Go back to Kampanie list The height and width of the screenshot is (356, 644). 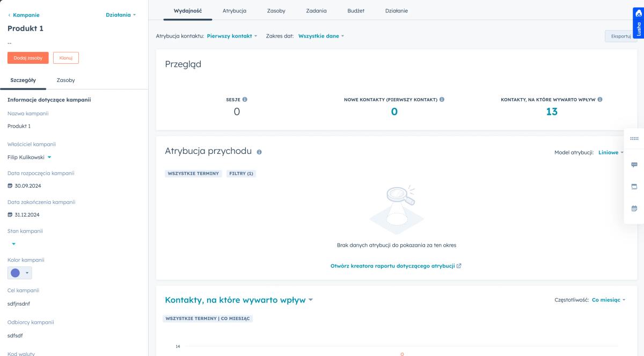(x=24, y=15)
